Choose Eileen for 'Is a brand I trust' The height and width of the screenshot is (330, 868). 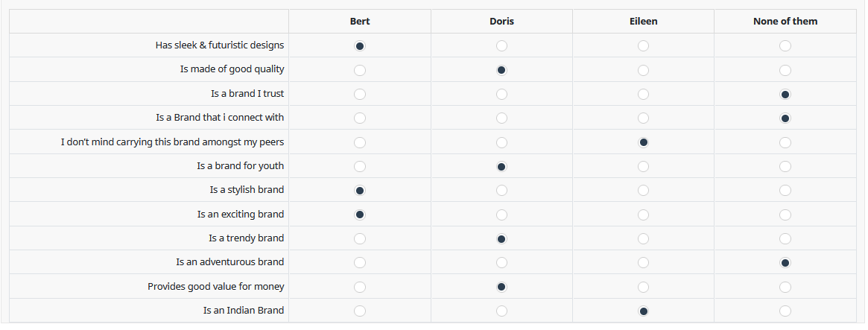pyautogui.click(x=643, y=95)
